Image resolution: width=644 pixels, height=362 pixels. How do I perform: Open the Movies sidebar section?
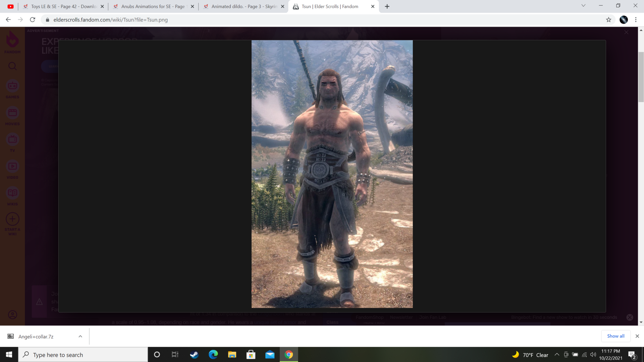point(12,116)
